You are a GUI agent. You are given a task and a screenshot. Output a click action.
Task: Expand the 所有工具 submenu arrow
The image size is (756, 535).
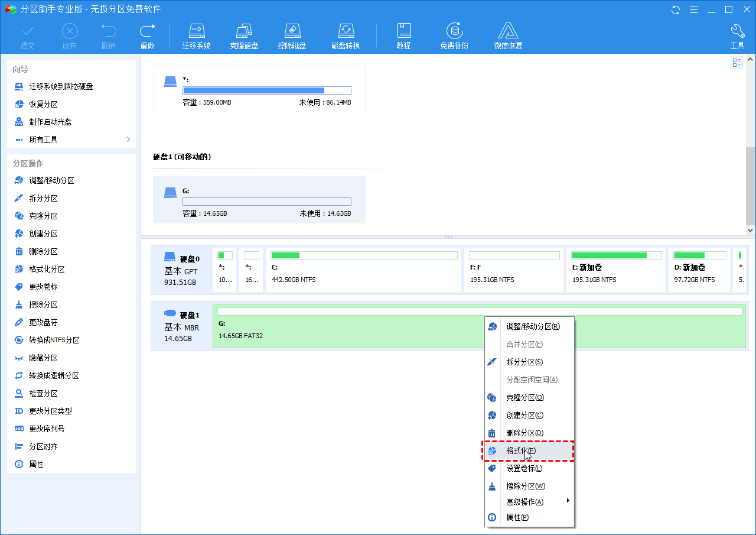(x=128, y=140)
